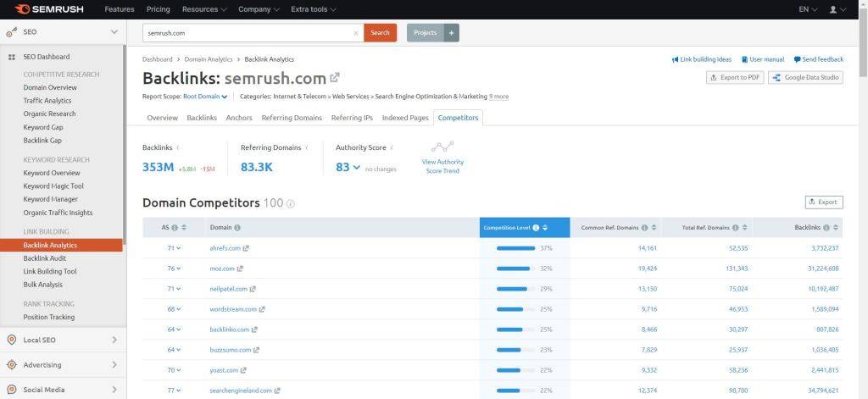Sort by Common Ref. Domains arrows

[x=654, y=227]
